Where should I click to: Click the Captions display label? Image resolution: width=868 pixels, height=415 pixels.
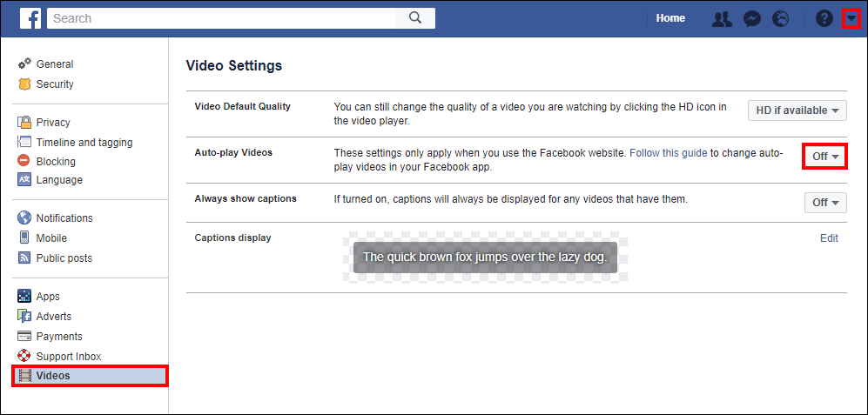[x=233, y=238]
